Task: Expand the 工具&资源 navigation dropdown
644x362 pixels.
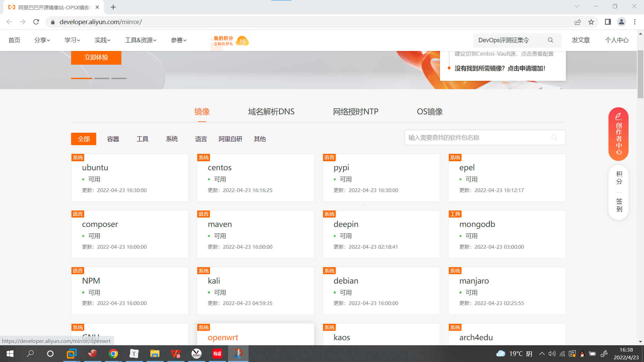Action: pyautogui.click(x=141, y=40)
